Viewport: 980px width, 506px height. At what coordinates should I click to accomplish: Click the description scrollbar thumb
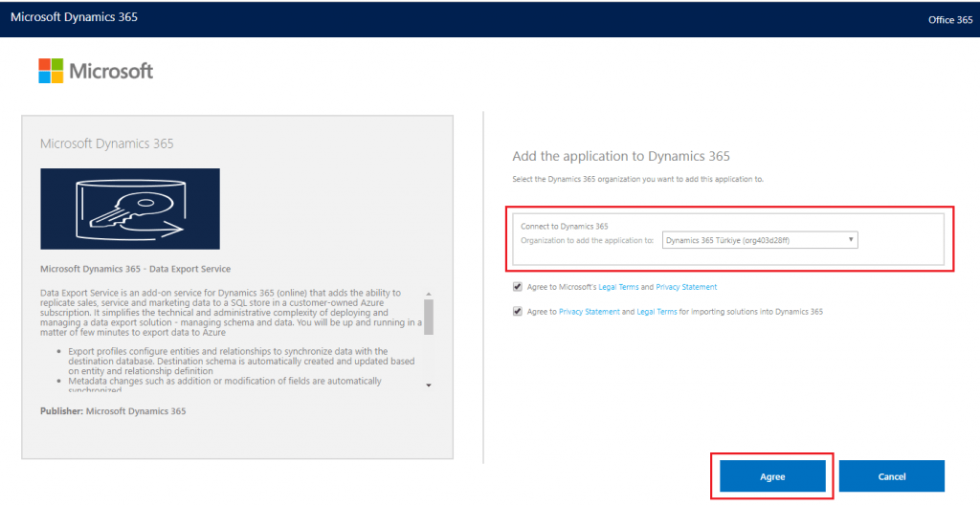pyautogui.click(x=428, y=317)
